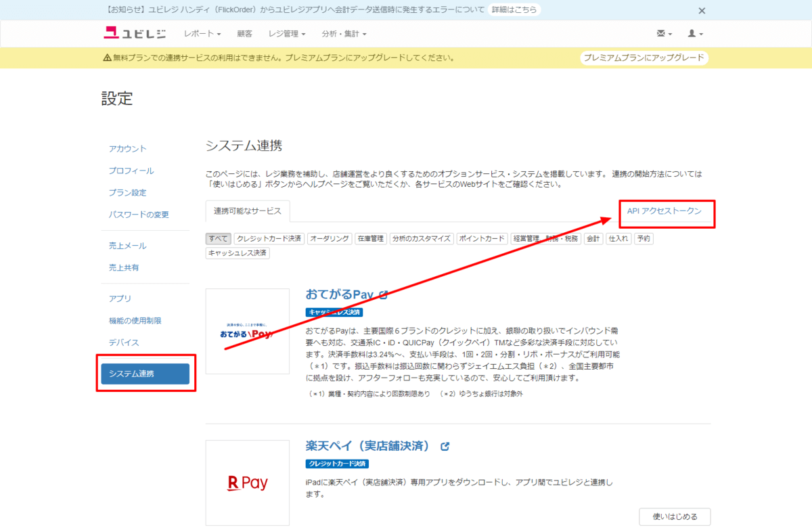This screenshot has height=530, width=812.
Task: Expand the レジ管理 dropdown menu
Action: point(287,33)
